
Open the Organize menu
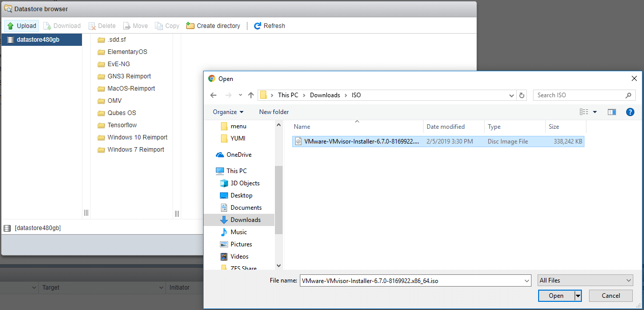[228, 112]
